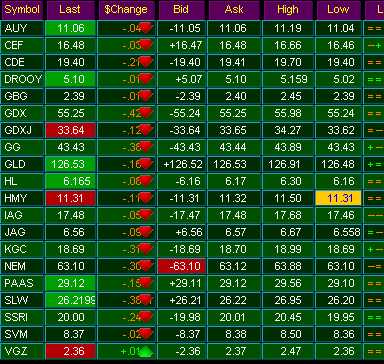Click the red down arrow in AUY row
This screenshot has height=364, width=384.
pyautogui.click(x=146, y=28)
